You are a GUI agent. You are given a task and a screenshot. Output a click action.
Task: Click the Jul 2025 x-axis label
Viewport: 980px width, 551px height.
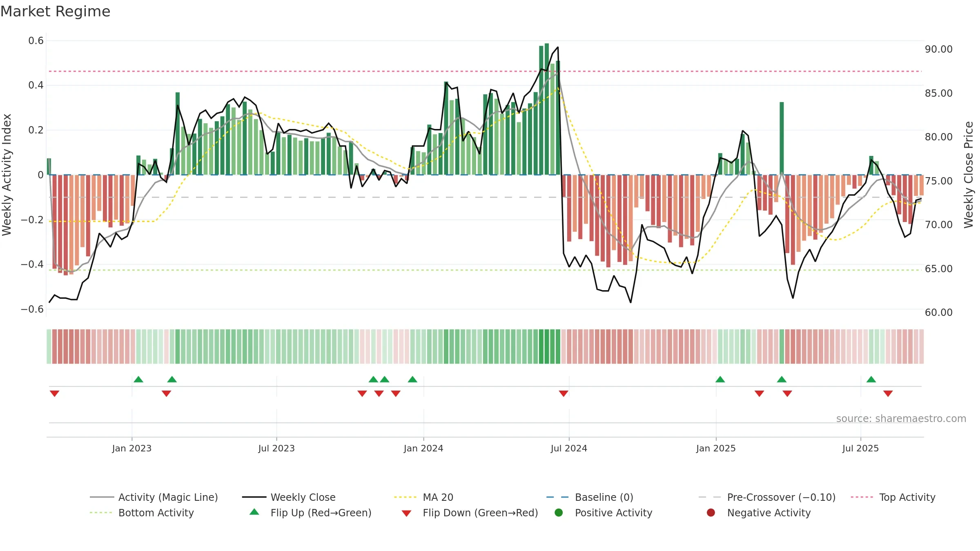coord(860,448)
